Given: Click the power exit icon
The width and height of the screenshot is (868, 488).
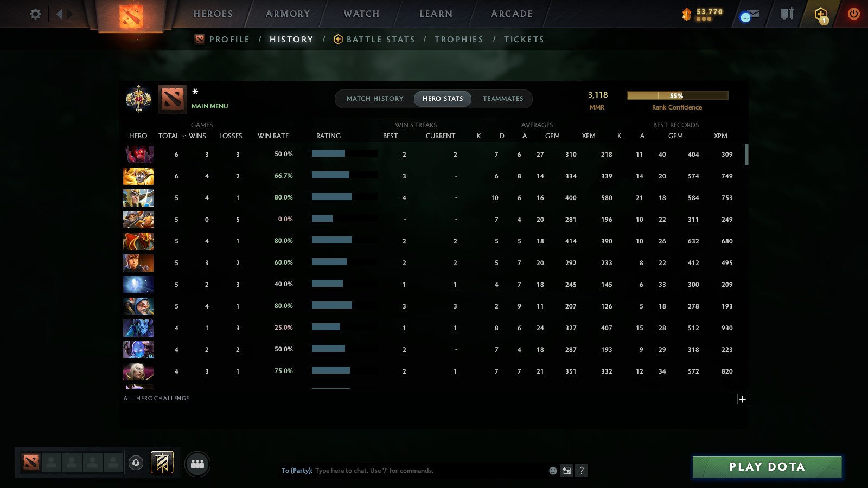Looking at the screenshot, I should pos(853,15).
